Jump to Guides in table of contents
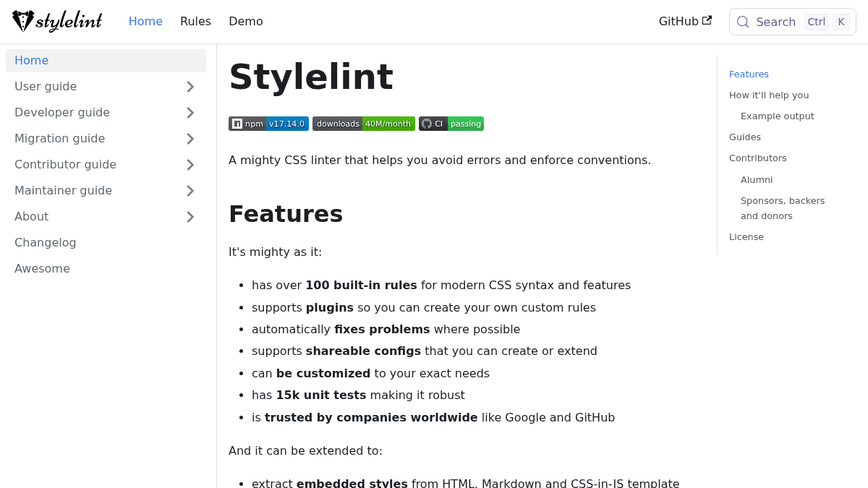Viewport: 868px width, 488px height. point(745,137)
